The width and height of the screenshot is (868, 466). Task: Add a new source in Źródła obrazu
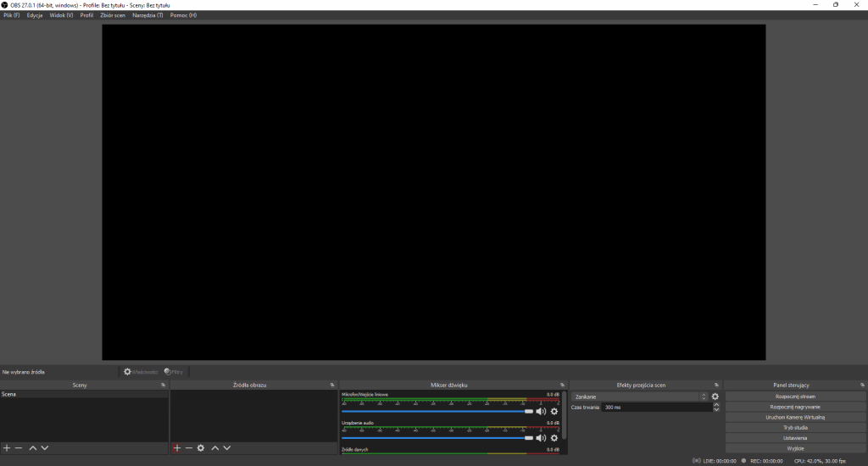[x=176, y=447]
